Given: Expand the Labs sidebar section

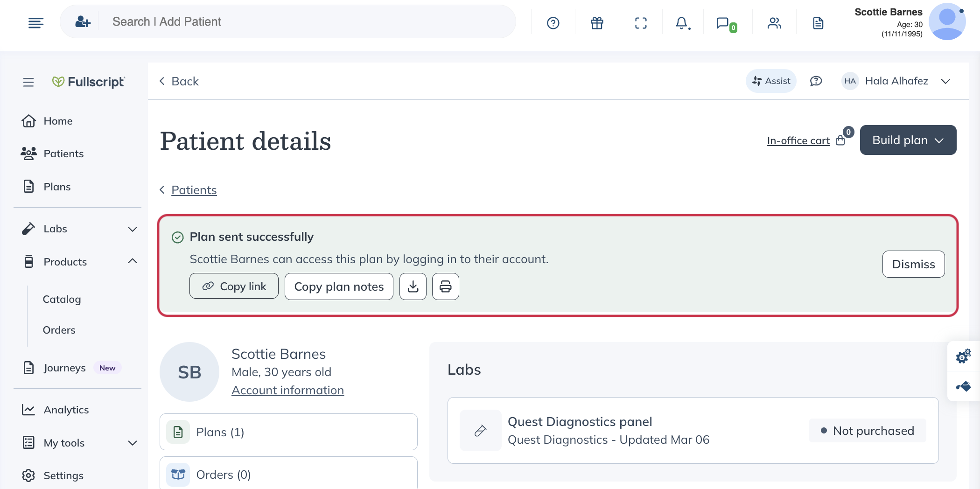Looking at the screenshot, I should pos(132,229).
